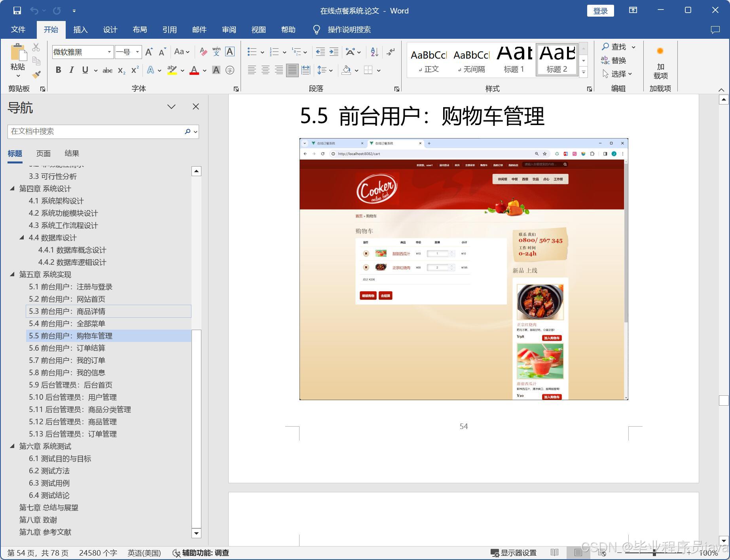Viewport: 730px width, 560px height.
Task: Click the 登录 sign-in button
Action: [600, 11]
